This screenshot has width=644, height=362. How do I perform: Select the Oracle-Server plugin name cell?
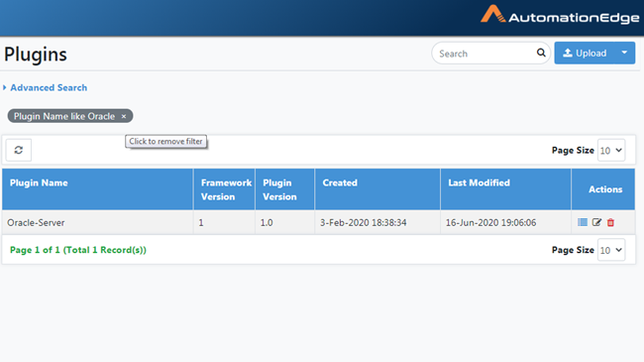(98, 222)
